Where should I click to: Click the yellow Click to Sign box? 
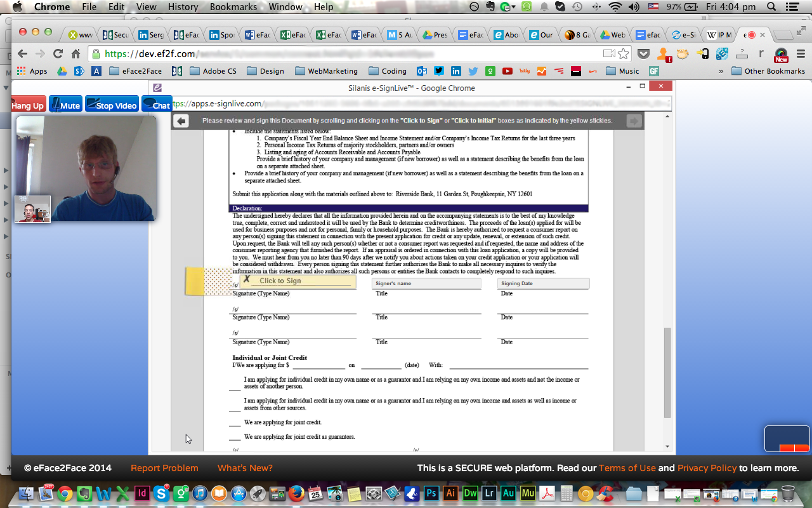coord(297,281)
